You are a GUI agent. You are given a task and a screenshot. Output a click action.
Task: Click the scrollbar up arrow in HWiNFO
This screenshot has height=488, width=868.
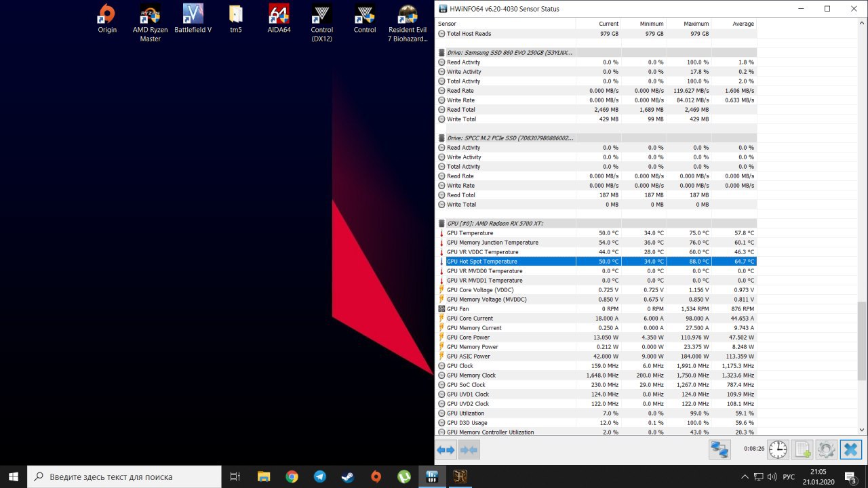pos(862,24)
